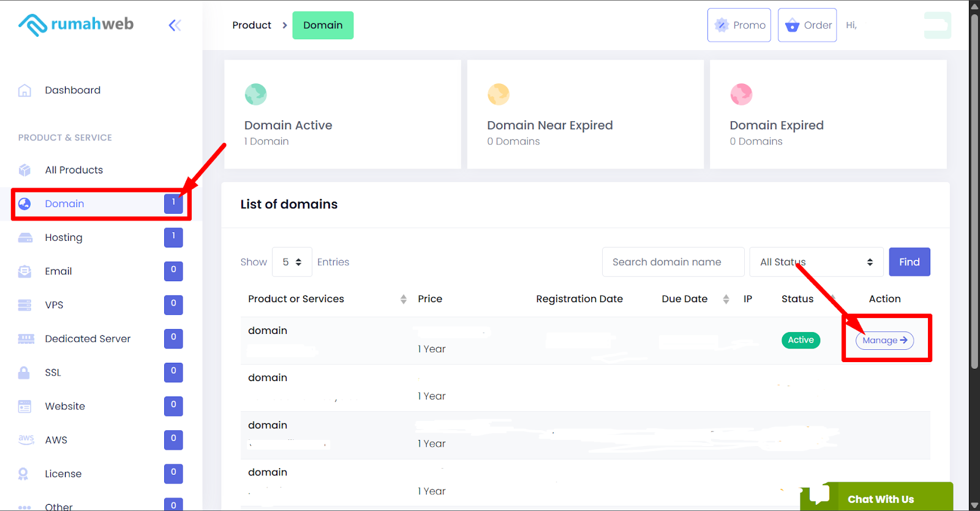Open the All Status filter dropdown
The height and width of the screenshot is (511, 980).
pos(816,262)
